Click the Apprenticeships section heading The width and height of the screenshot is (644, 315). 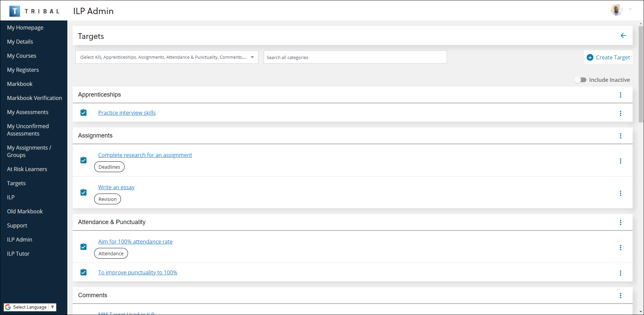[100, 95]
